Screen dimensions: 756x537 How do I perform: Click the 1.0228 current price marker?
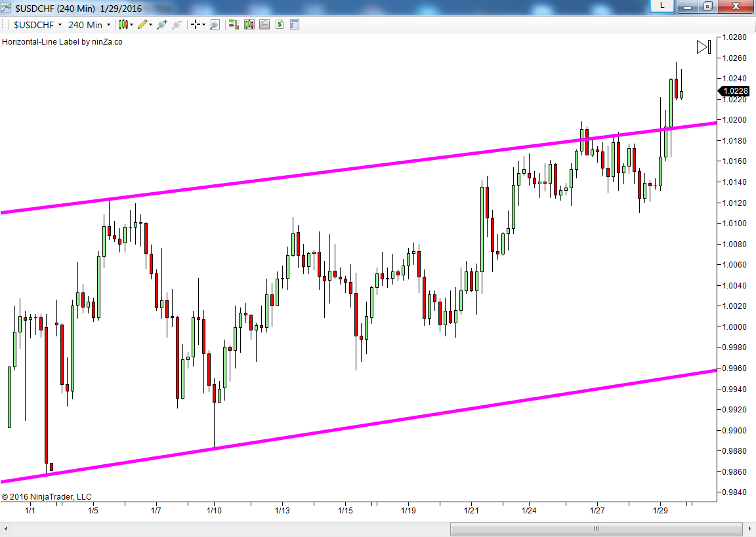[x=734, y=91]
